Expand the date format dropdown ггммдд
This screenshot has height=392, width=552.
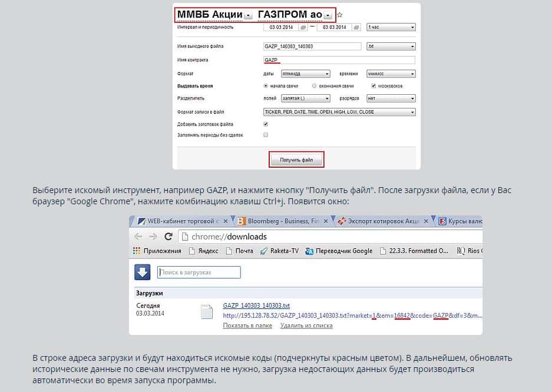pyautogui.click(x=306, y=74)
